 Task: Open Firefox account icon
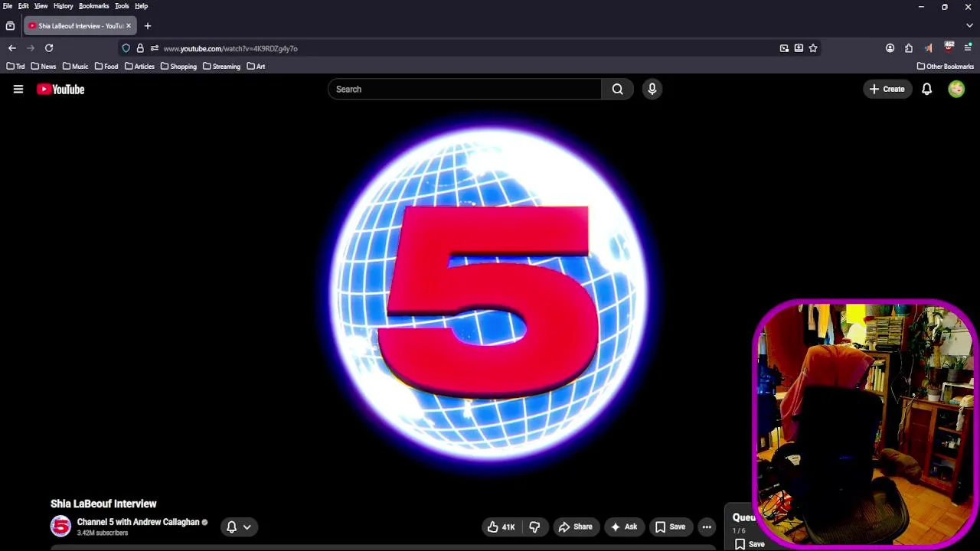click(x=890, y=48)
